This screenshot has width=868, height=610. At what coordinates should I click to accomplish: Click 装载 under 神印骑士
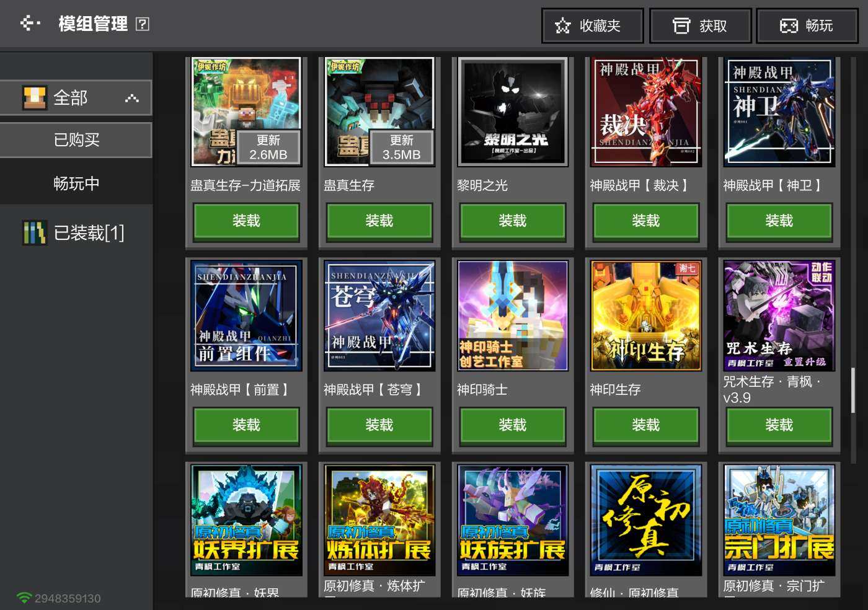click(512, 425)
